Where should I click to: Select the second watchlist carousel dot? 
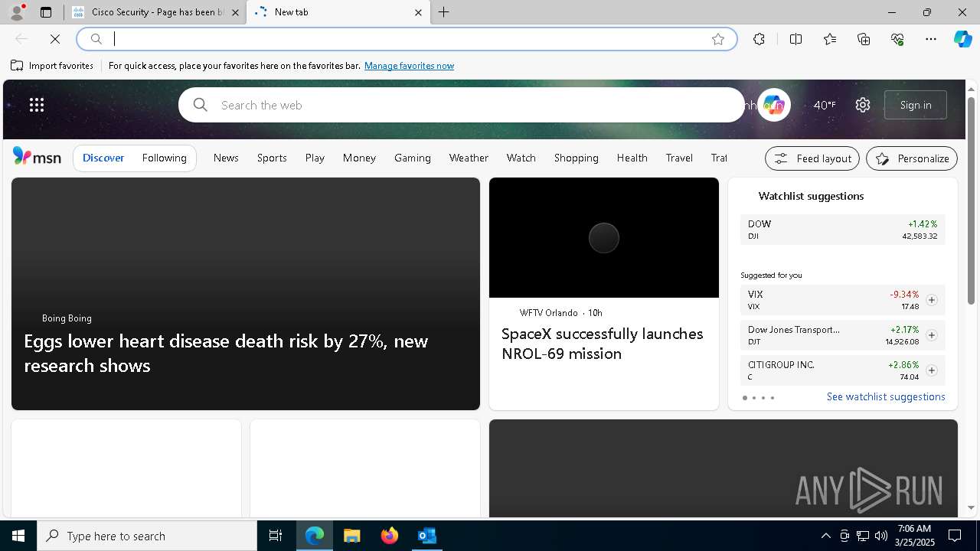pyautogui.click(x=754, y=398)
